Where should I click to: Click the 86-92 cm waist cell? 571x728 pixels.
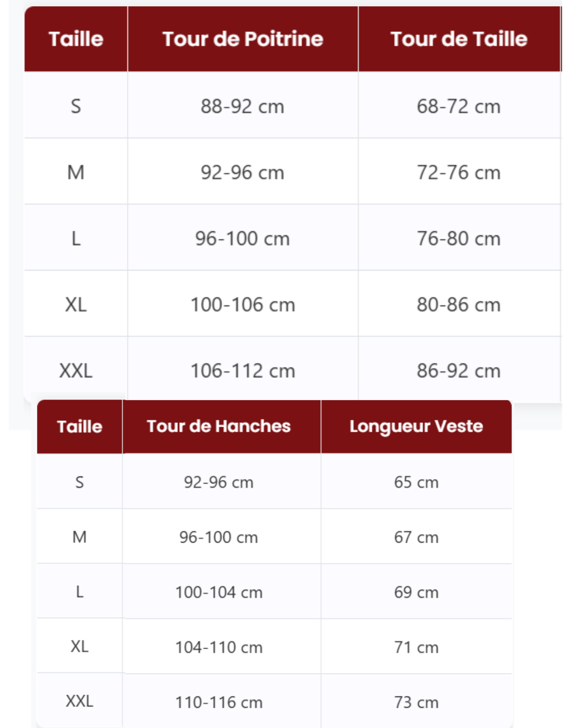tap(459, 371)
